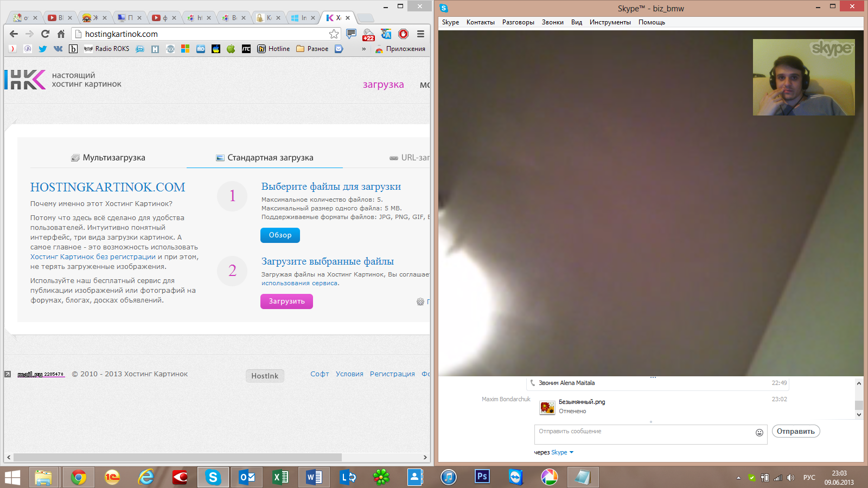Switch to the URL-загрузка tab
This screenshot has width=868, height=488.
[x=410, y=158]
